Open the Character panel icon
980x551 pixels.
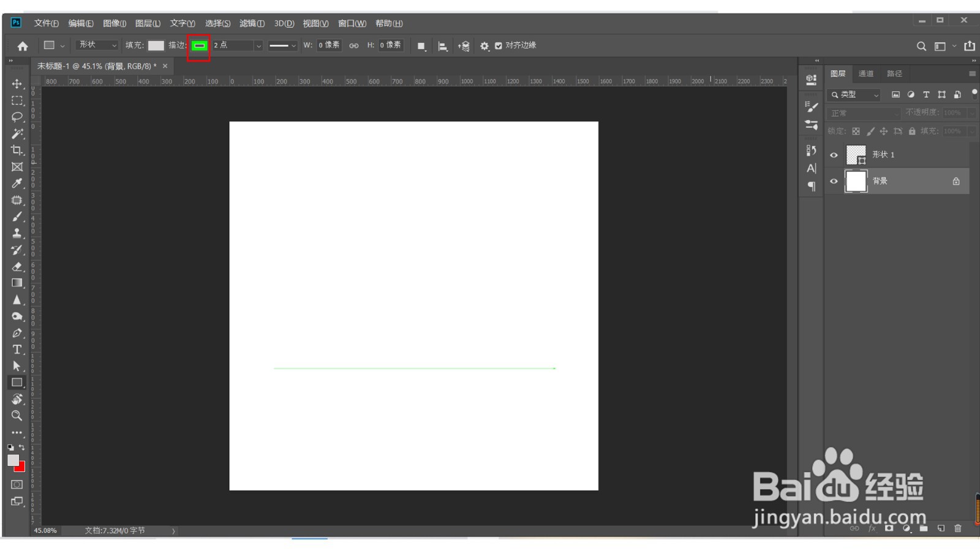click(812, 168)
